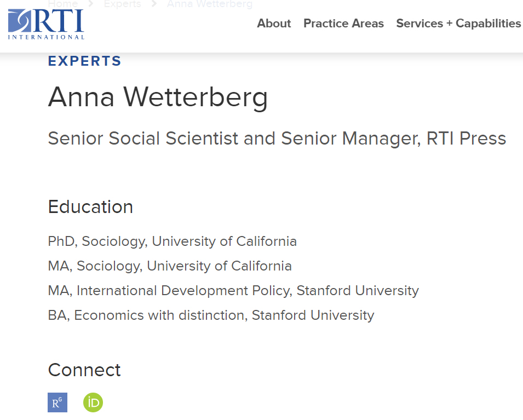Click the Connect section heading
This screenshot has height=420, width=523.
pyautogui.click(x=84, y=370)
